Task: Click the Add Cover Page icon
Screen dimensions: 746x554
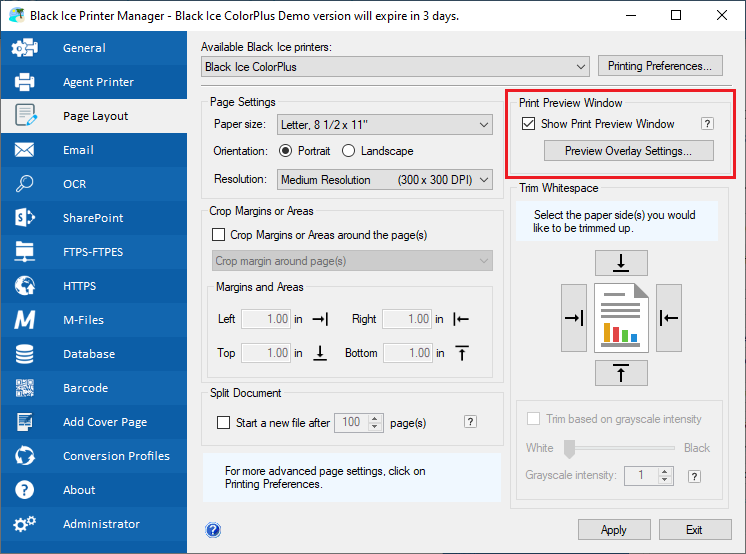Action: 25,422
